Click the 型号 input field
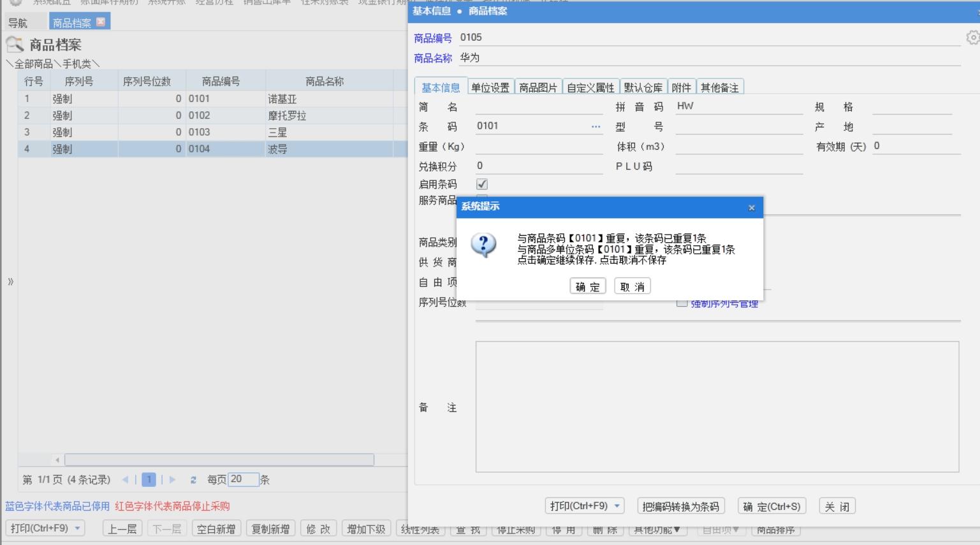The height and width of the screenshot is (545, 980). pos(739,126)
